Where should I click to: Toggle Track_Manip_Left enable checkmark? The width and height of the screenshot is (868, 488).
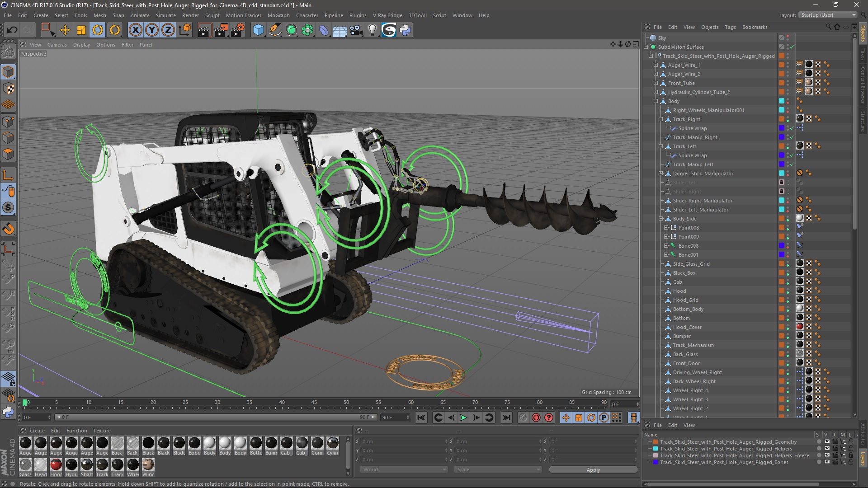tap(792, 164)
